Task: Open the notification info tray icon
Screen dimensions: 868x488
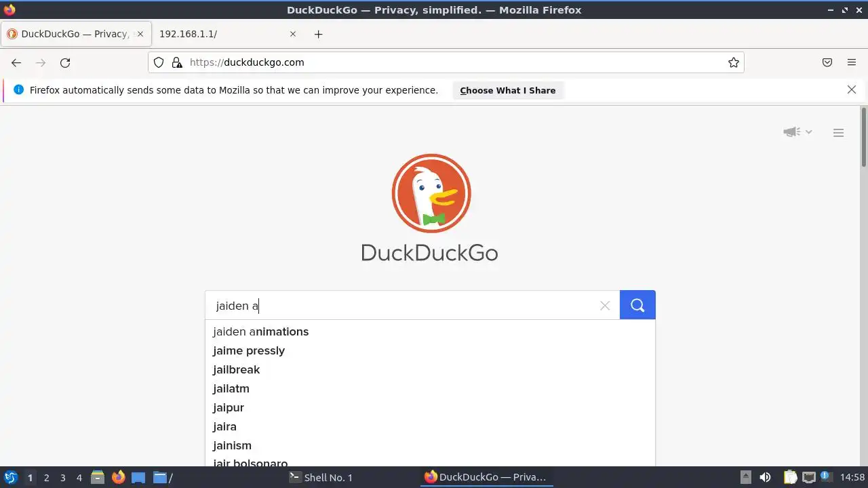Action: (x=826, y=477)
